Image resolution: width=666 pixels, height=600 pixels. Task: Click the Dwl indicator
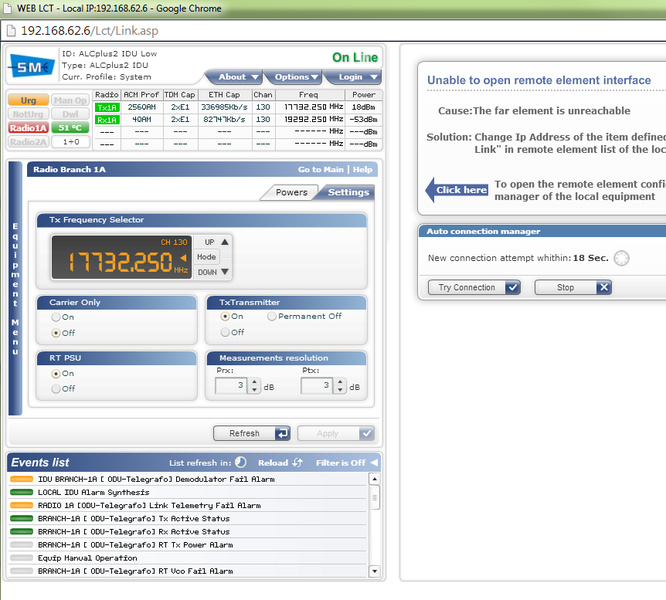point(70,114)
